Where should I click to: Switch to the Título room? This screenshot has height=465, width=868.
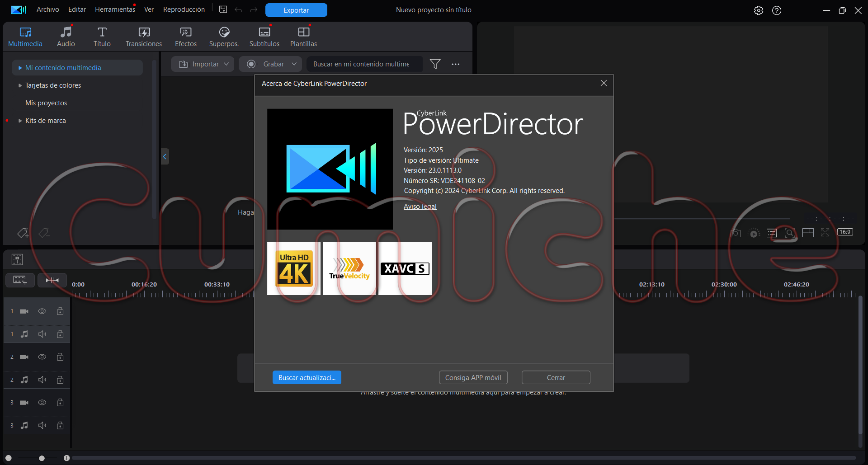tap(102, 37)
